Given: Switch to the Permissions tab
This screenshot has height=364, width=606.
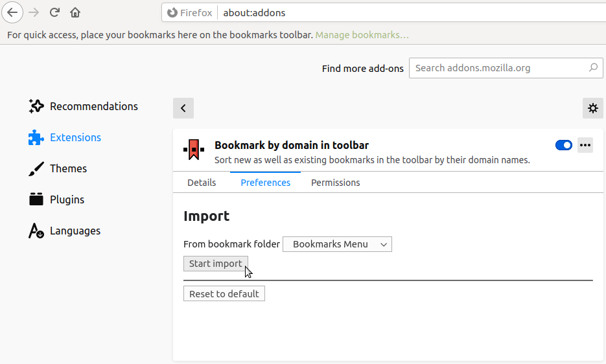Looking at the screenshot, I should click(x=336, y=183).
